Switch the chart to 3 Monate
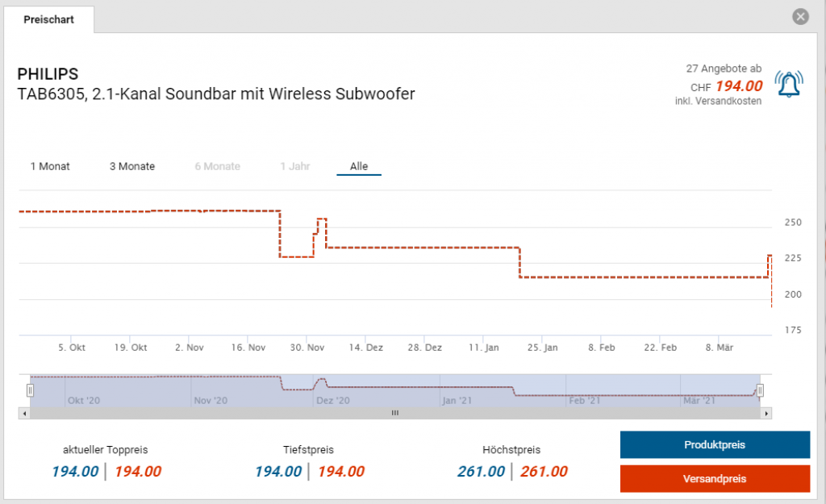 132,166
